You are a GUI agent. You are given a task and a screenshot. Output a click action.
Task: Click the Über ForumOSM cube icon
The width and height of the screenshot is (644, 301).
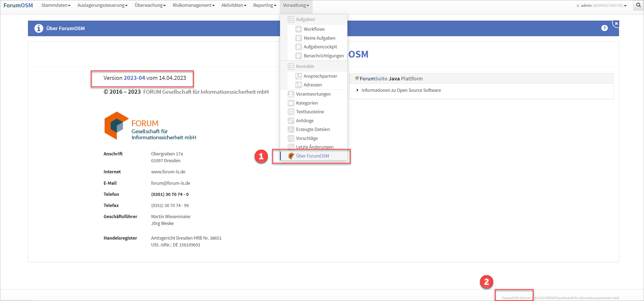tap(291, 156)
